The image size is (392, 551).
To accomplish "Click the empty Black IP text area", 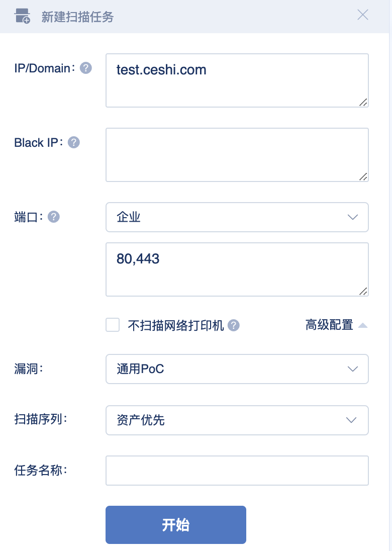I will coord(237,154).
